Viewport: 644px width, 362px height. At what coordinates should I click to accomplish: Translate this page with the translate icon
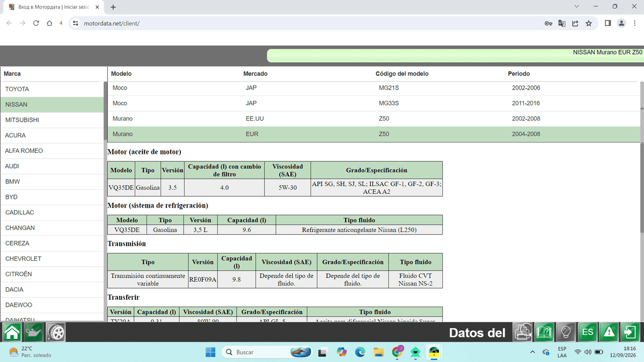point(562,23)
